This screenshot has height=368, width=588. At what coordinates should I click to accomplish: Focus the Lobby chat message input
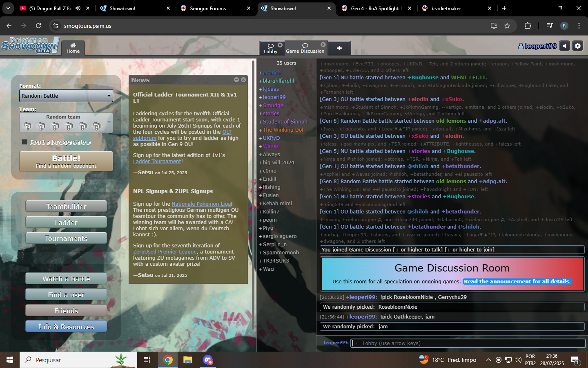click(x=468, y=343)
